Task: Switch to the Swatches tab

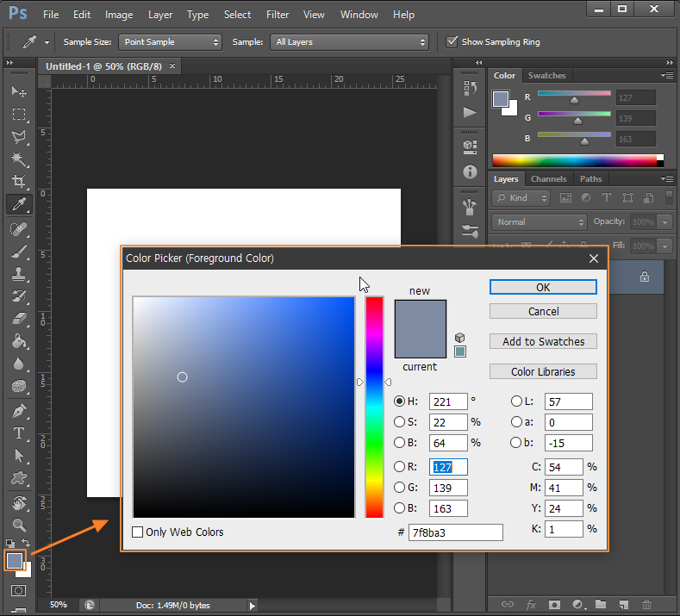Action: tap(546, 76)
